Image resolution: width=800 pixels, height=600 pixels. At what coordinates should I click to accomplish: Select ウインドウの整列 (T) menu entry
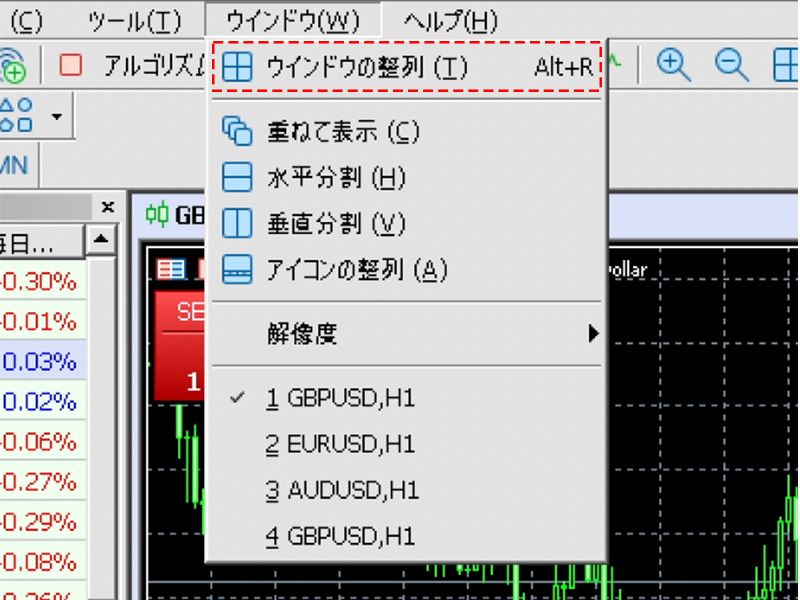[407, 67]
